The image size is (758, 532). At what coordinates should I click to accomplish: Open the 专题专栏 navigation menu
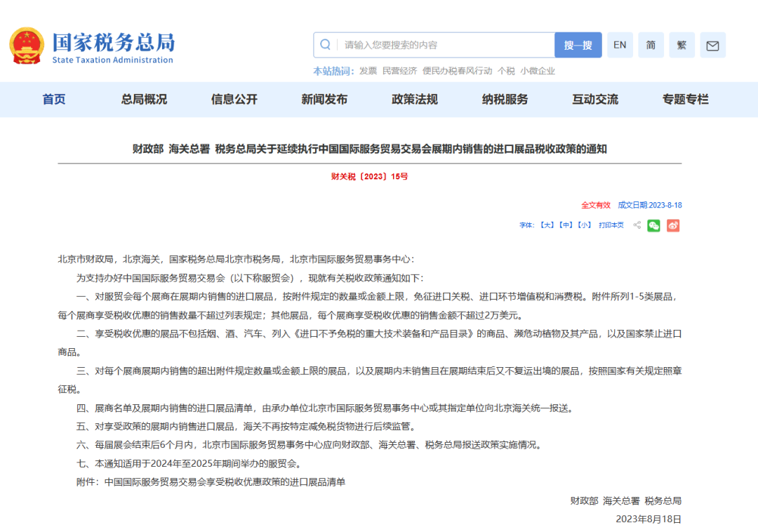pyautogui.click(x=686, y=100)
